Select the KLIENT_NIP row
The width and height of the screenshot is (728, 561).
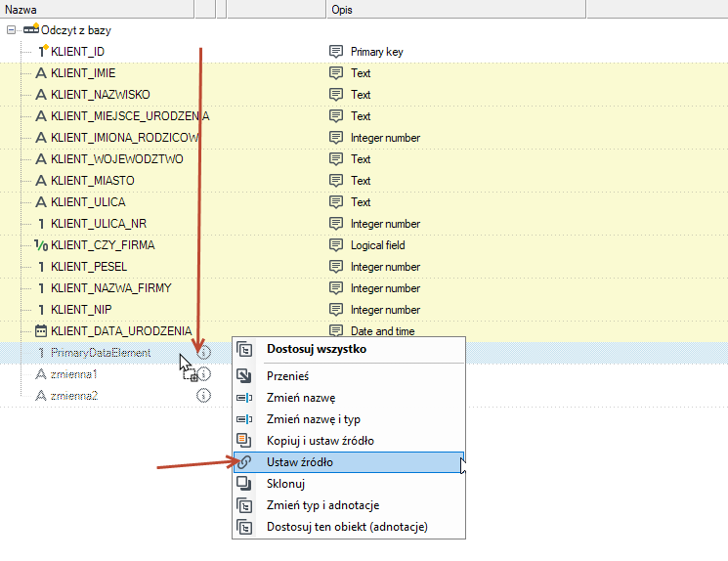[364, 309]
